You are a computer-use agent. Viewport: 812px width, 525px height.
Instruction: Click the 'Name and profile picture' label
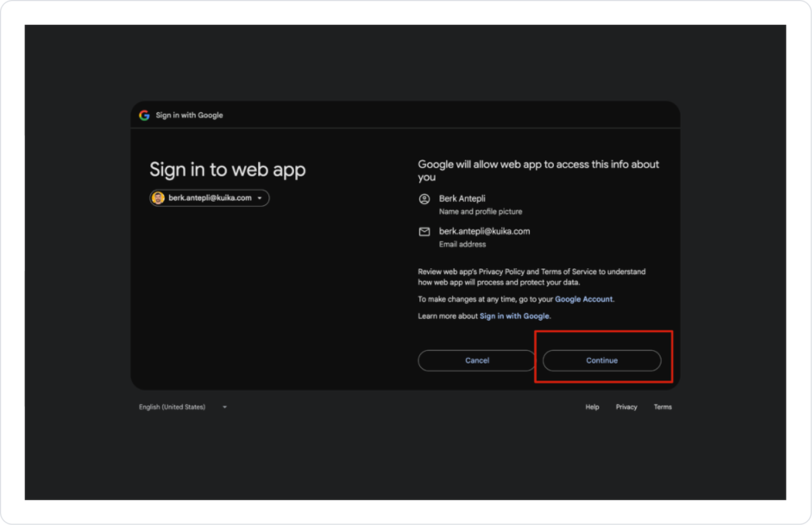pos(481,212)
